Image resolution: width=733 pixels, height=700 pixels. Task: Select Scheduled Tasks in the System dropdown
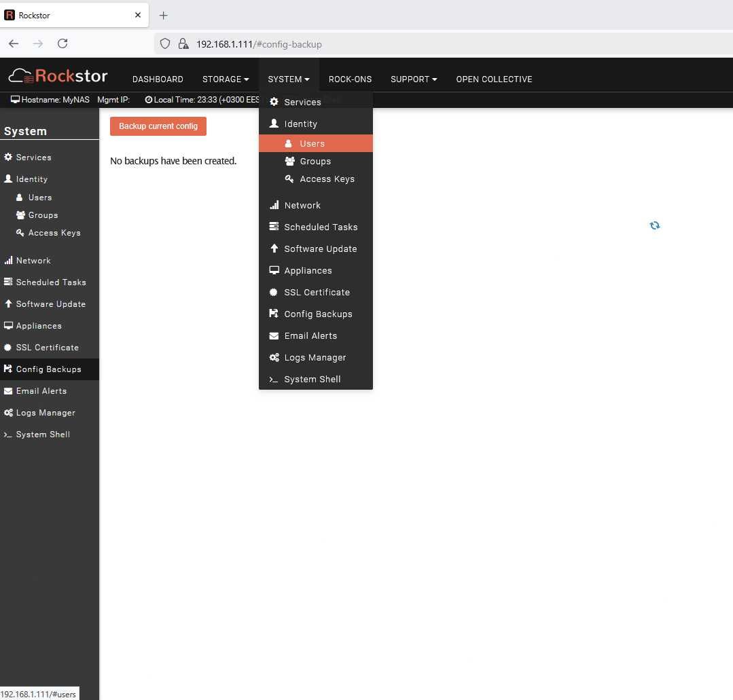[315, 227]
